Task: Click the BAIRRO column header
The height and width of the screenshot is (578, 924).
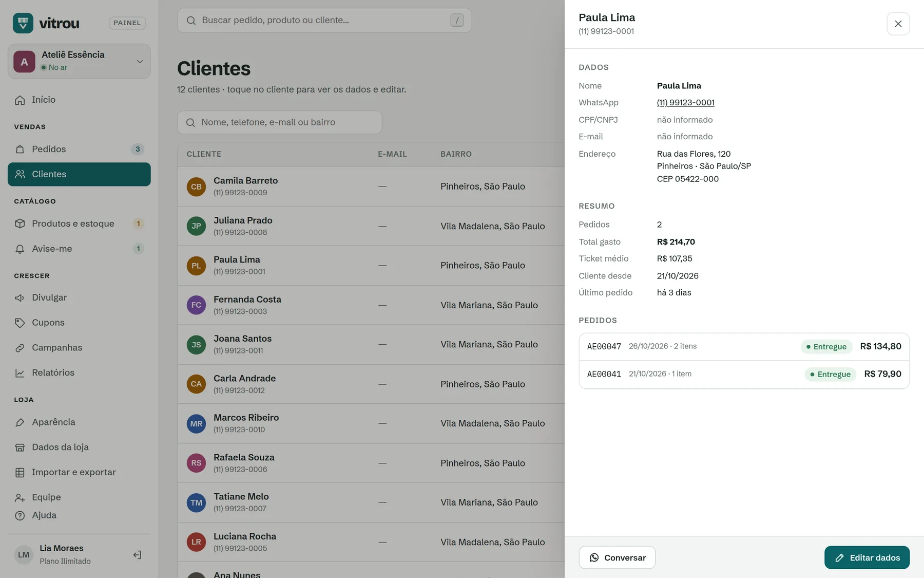Action: [456, 154]
